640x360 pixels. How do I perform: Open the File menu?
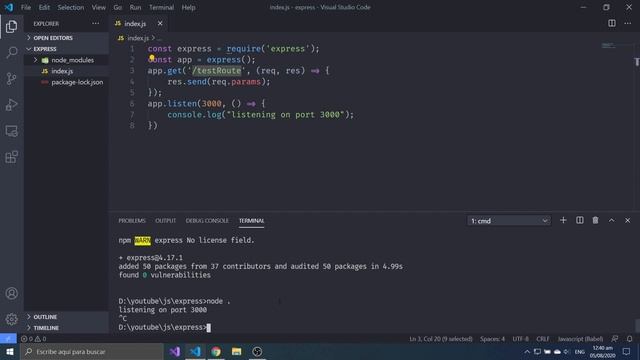[26, 7]
